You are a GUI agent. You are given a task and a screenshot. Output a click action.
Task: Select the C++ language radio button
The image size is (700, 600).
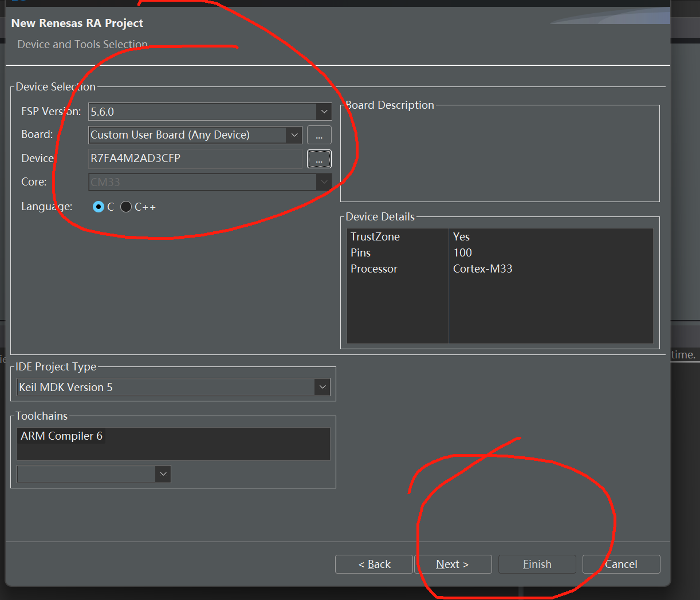pos(126,207)
